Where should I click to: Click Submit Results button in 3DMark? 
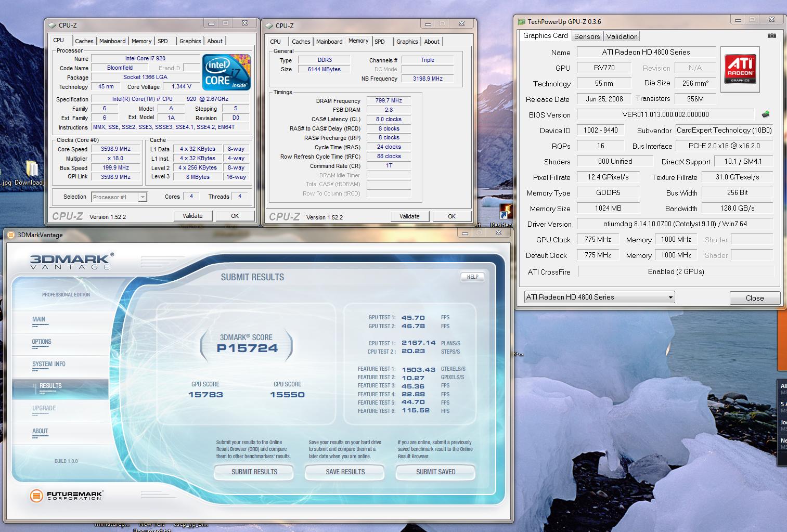pos(254,472)
